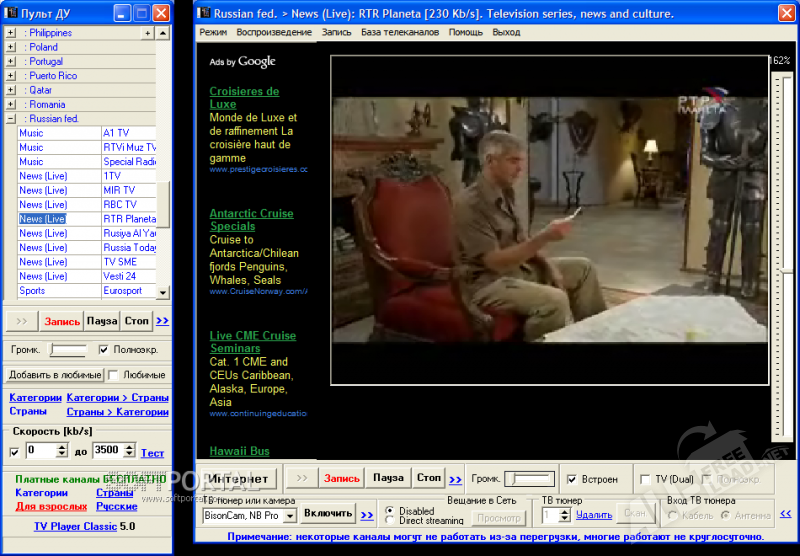The width and height of the screenshot is (800, 556).
Task: Toggle the Полноэкр. checkbox in remote panel
Action: (104, 350)
